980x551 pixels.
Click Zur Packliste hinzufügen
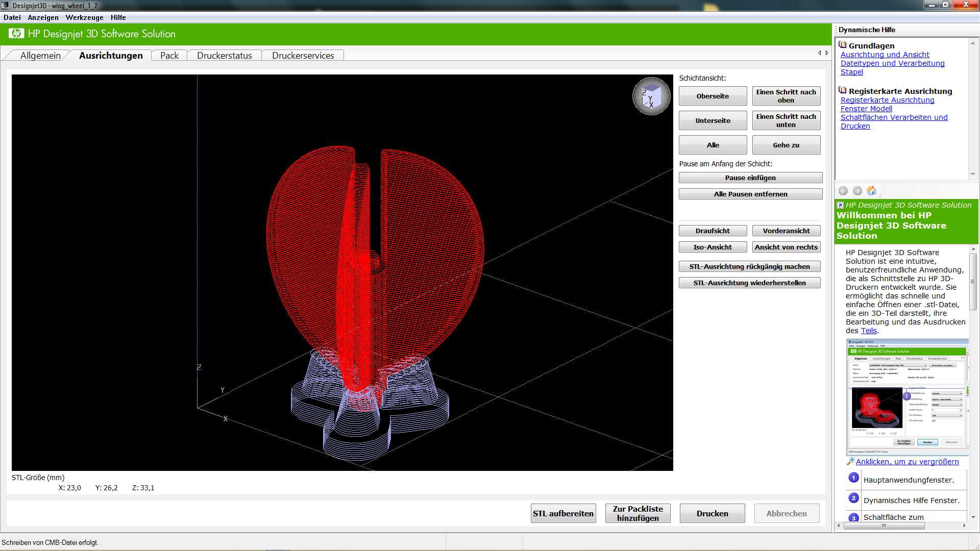pyautogui.click(x=638, y=513)
